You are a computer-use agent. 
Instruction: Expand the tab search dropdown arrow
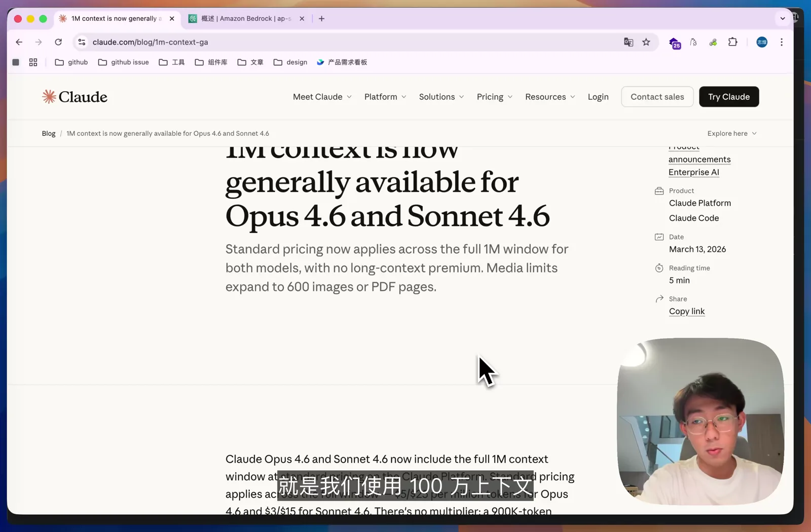[783, 19]
